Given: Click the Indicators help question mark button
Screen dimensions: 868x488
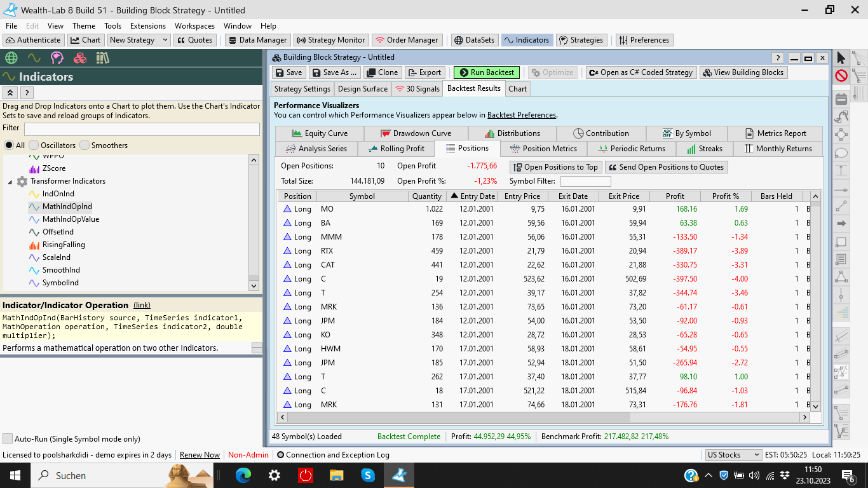Looking at the screenshot, I should [27, 93].
